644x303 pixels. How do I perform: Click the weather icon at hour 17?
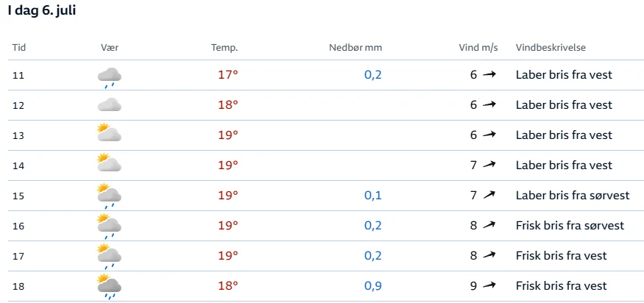(109, 256)
